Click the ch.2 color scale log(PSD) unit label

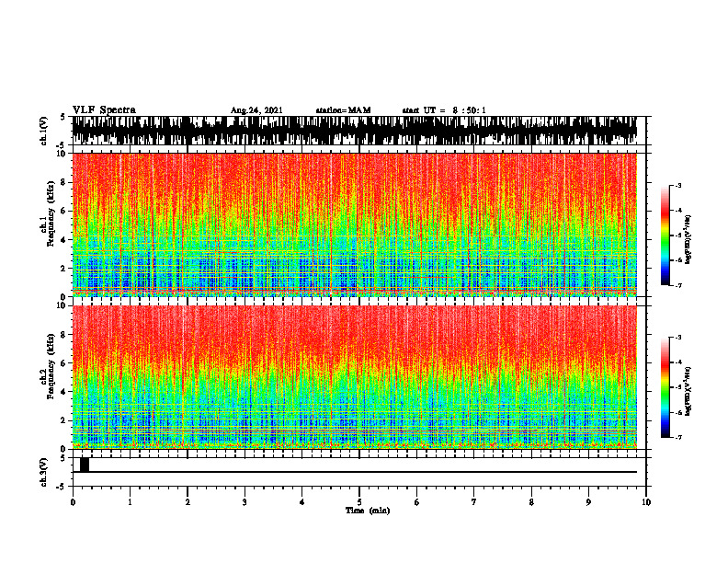pyautogui.click(x=688, y=391)
